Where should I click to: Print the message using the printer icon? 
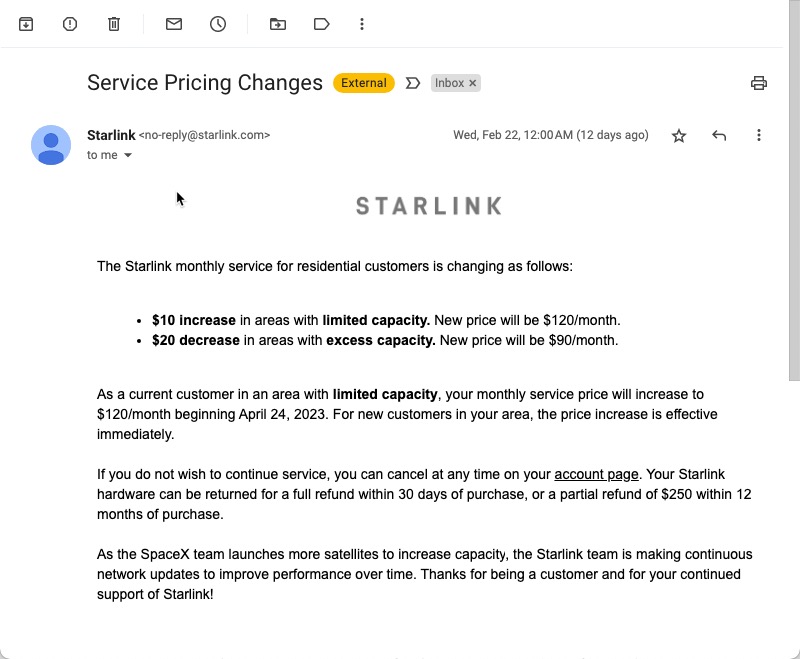[759, 83]
